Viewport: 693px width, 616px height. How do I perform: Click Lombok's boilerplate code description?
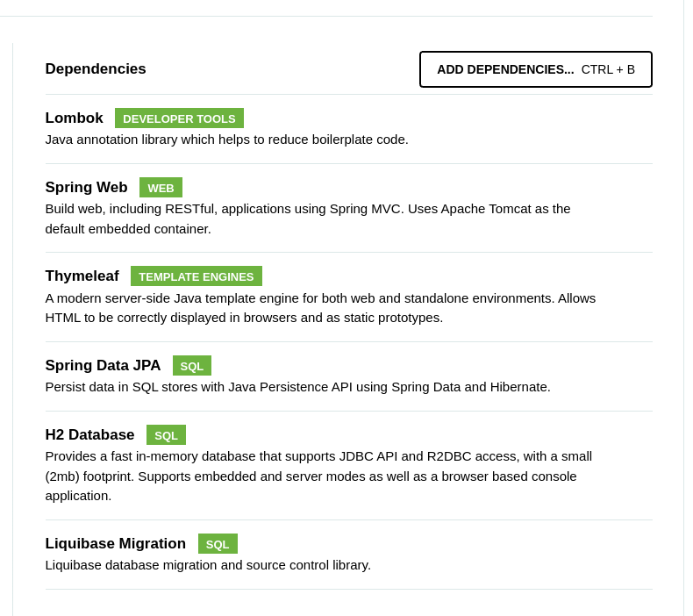pyautogui.click(x=226, y=140)
